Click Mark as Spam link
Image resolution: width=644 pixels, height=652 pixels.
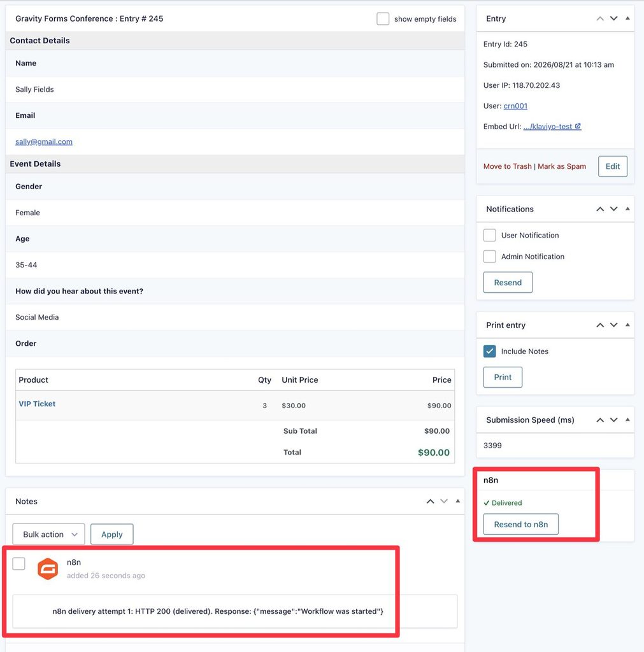point(562,166)
